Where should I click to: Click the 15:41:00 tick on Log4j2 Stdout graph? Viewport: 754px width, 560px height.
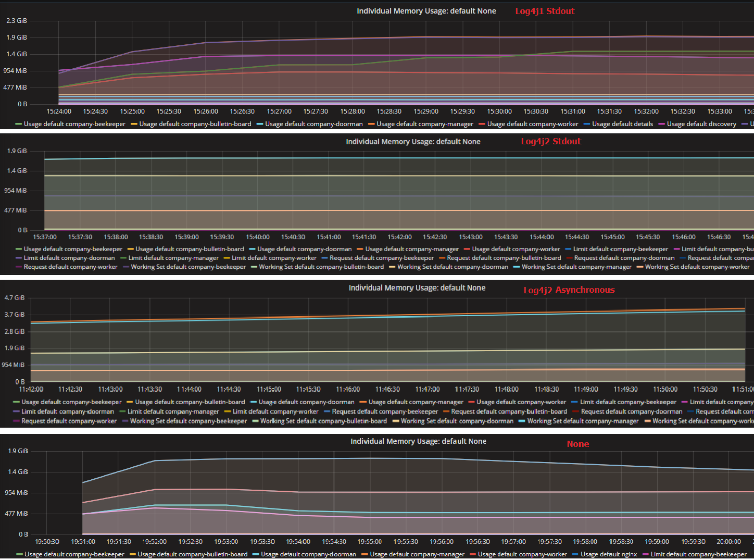point(329,237)
